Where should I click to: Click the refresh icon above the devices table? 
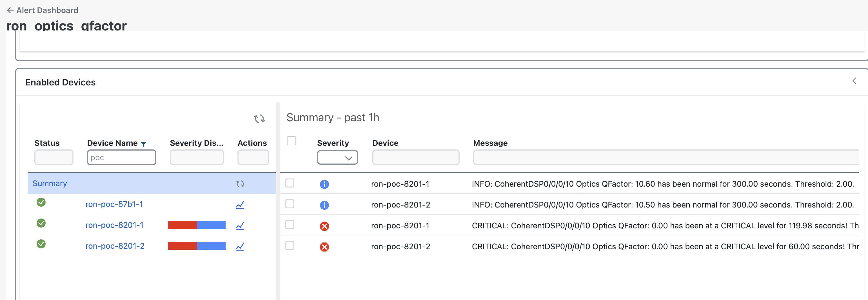pos(259,118)
